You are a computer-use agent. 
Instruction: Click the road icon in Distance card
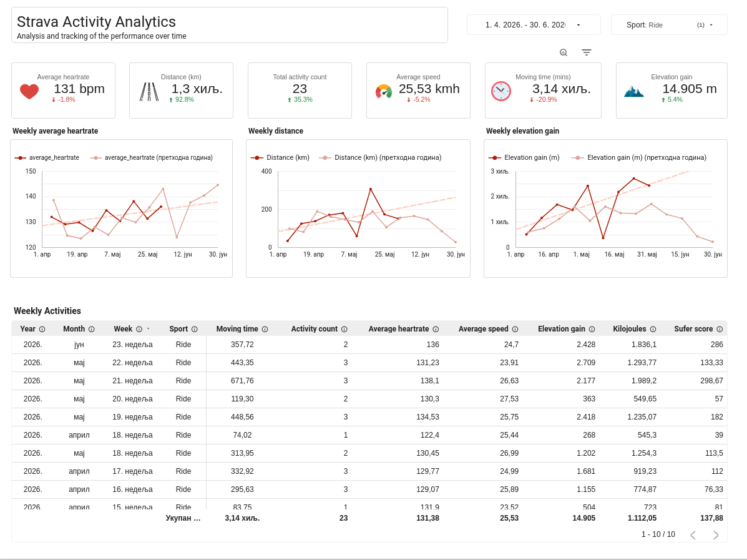[x=149, y=92]
